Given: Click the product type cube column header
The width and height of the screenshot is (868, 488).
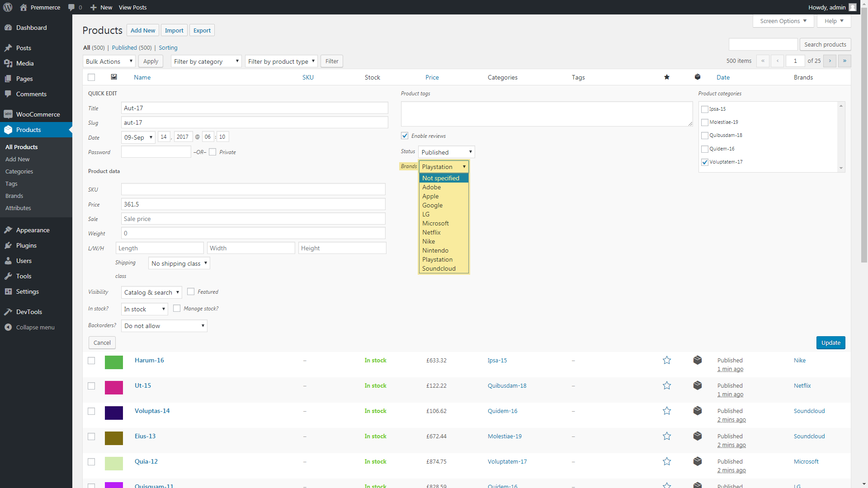Looking at the screenshot, I should (698, 77).
